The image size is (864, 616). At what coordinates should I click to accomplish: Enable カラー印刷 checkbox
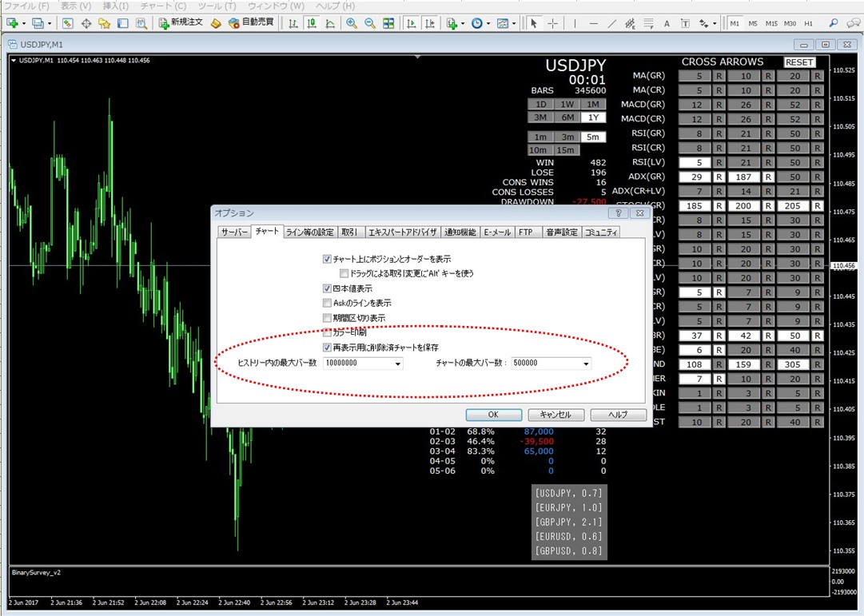pos(327,333)
